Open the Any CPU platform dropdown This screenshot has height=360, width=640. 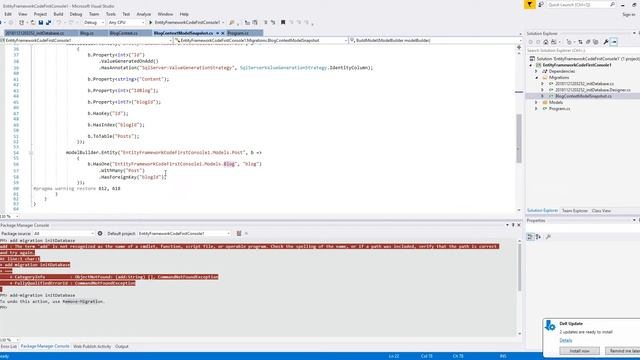point(127,22)
